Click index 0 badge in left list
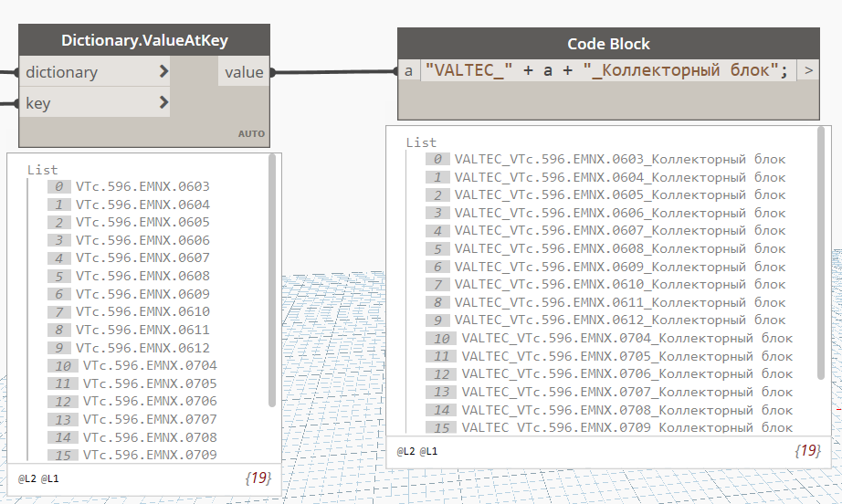This screenshot has width=842, height=504. point(59,186)
